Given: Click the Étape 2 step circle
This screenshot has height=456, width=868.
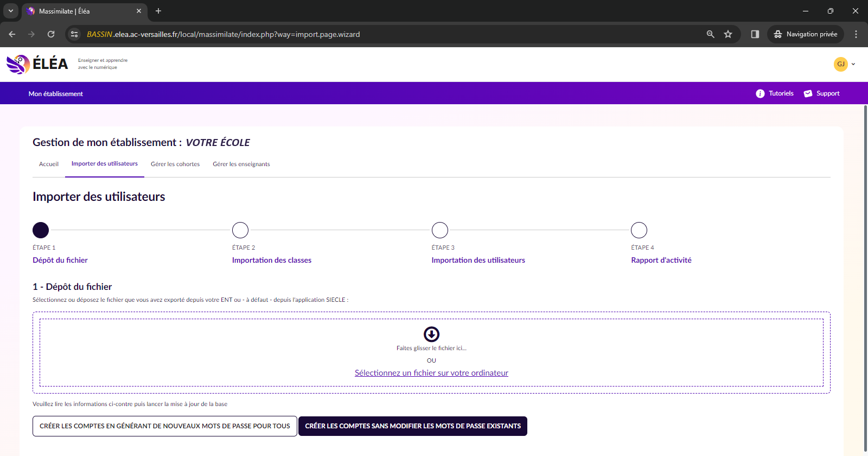Looking at the screenshot, I should [x=240, y=230].
